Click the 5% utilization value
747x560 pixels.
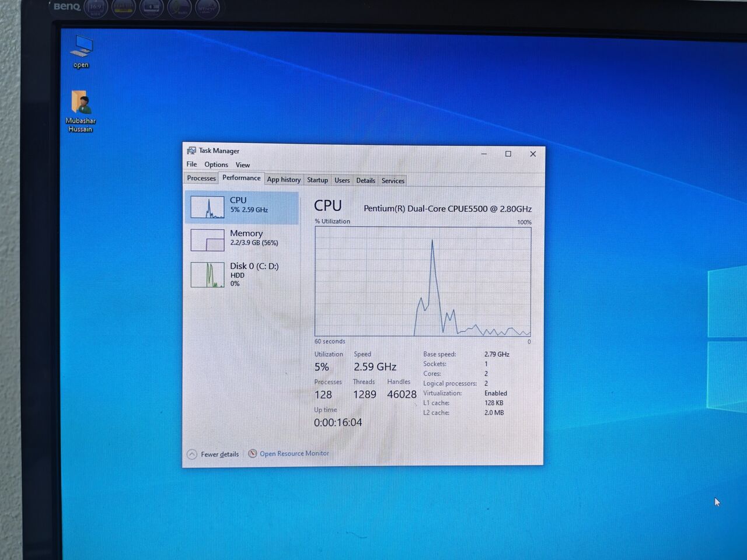tap(322, 367)
